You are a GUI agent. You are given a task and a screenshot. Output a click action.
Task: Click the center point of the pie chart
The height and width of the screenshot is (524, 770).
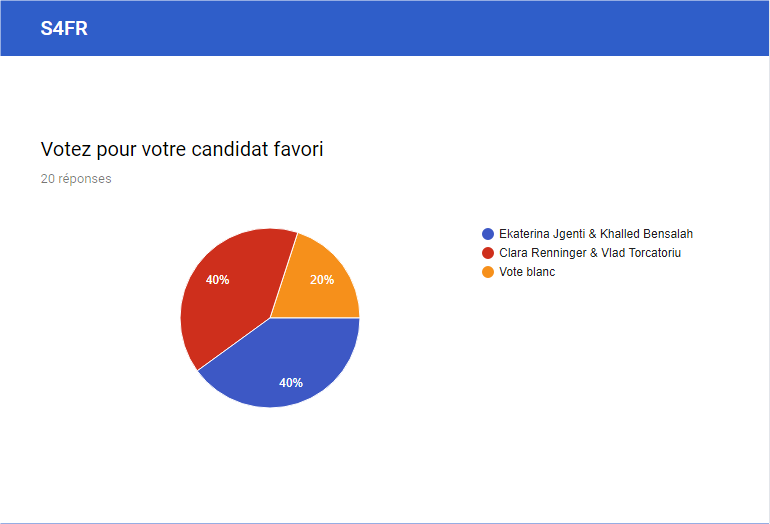click(x=270, y=318)
